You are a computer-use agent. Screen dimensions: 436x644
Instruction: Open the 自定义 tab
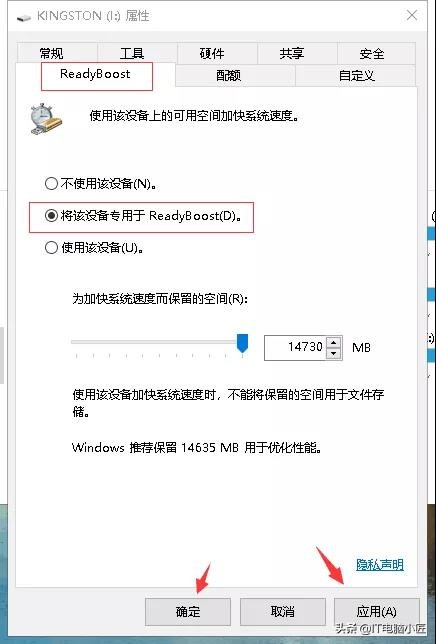coord(356,76)
